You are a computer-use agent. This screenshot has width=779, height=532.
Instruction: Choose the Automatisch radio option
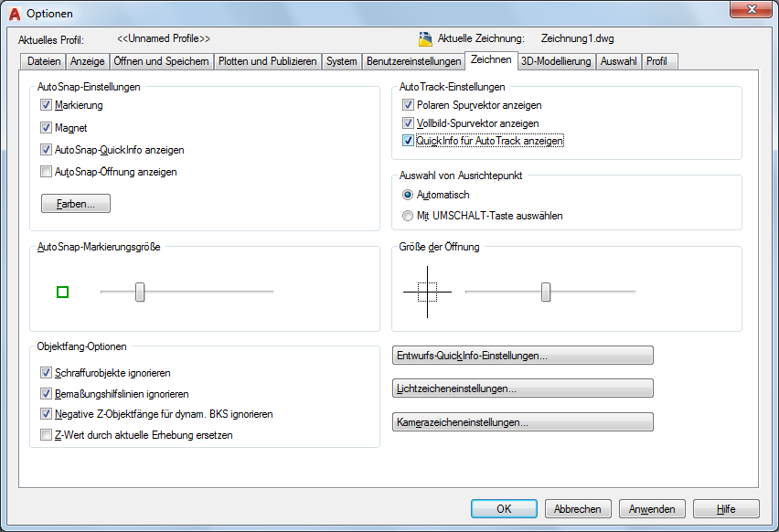pos(408,195)
